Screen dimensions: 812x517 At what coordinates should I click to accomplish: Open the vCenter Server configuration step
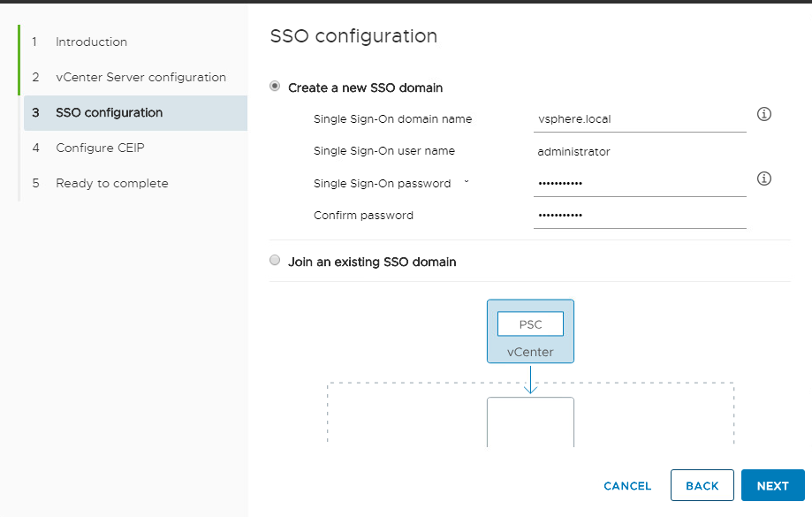point(140,77)
